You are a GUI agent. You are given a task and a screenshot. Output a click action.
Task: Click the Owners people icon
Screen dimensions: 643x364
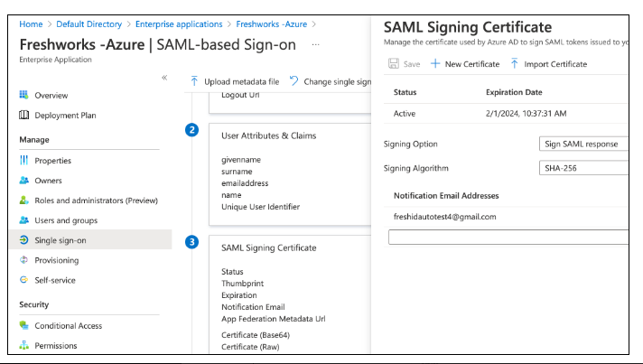23,181
